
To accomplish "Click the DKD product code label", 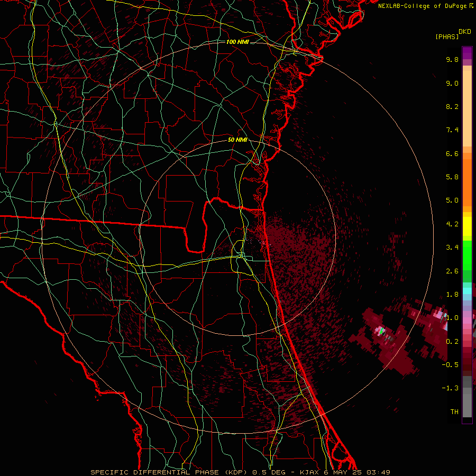I will pyautogui.click(x=465, y=32).
